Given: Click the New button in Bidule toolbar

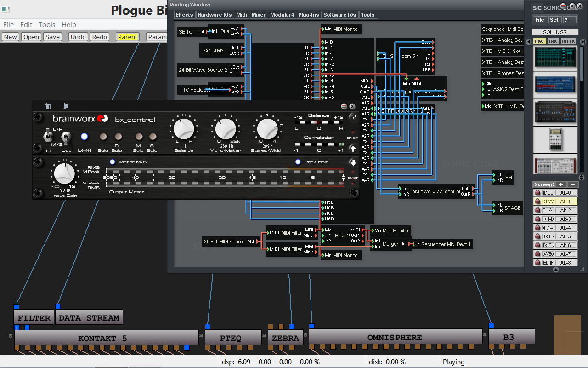Looking at the screenshot, I should [x=10, y=37].
